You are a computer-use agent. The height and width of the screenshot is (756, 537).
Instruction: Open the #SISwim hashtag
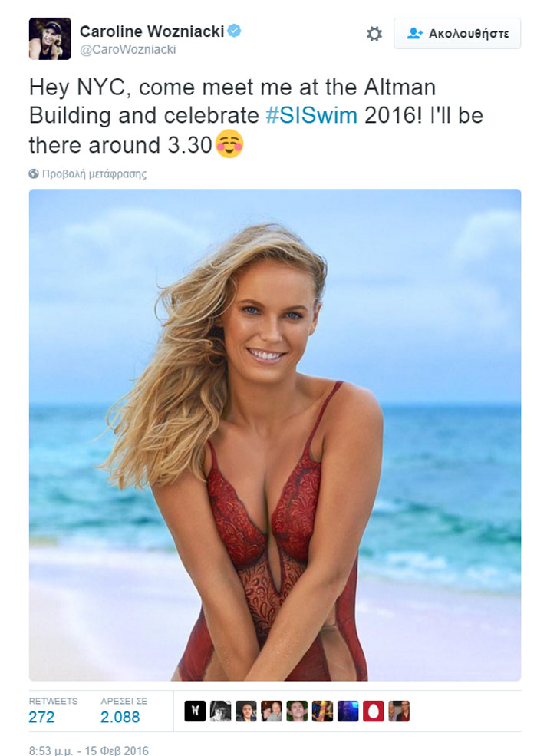click(311, 116)
